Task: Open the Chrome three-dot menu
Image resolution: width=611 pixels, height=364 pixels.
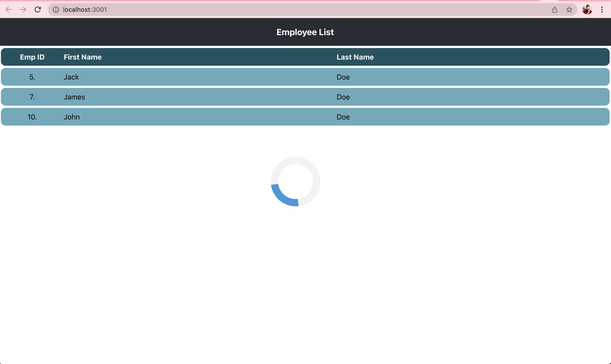Action: pos(602,10)
